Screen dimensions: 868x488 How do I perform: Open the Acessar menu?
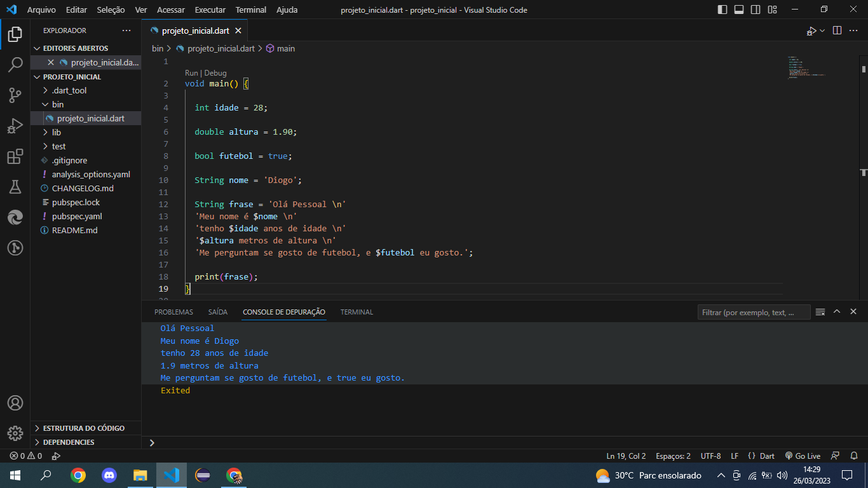point(171,10)
